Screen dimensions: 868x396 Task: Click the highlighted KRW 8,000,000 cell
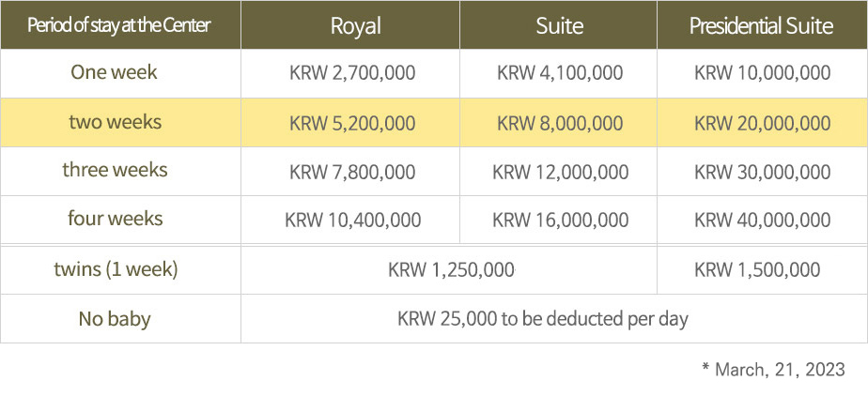(x=560, y=123)
